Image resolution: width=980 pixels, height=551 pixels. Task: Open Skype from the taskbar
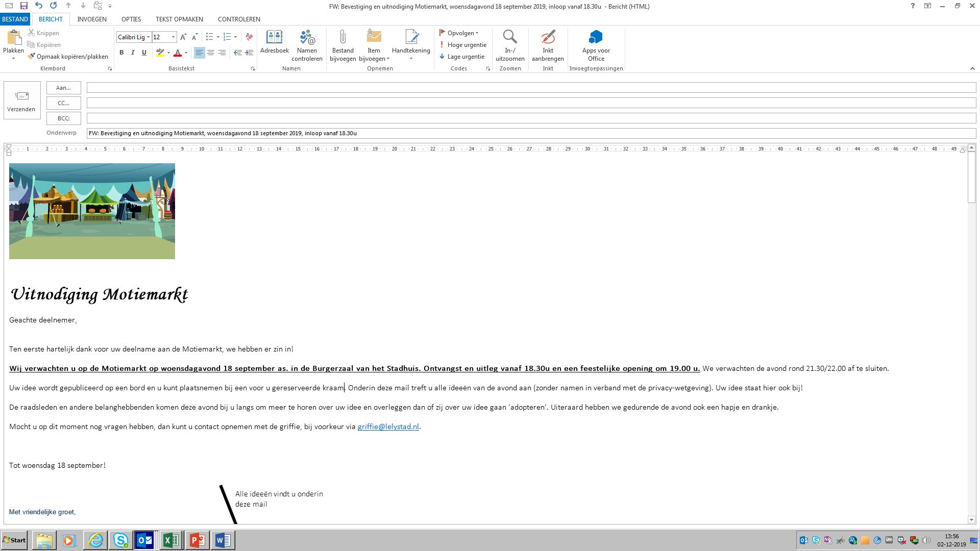pyautogui.click(x=120, y=540)
